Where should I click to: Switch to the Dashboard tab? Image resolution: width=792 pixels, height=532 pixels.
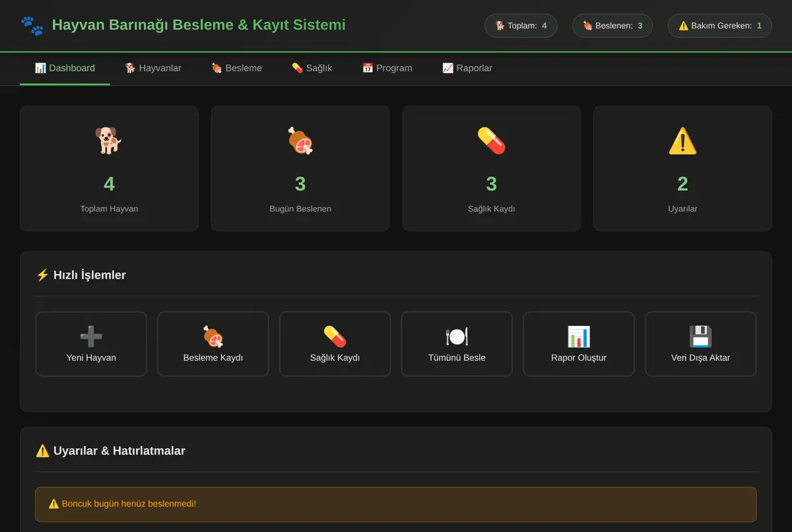pyautogui.click(x=65, y=68)
